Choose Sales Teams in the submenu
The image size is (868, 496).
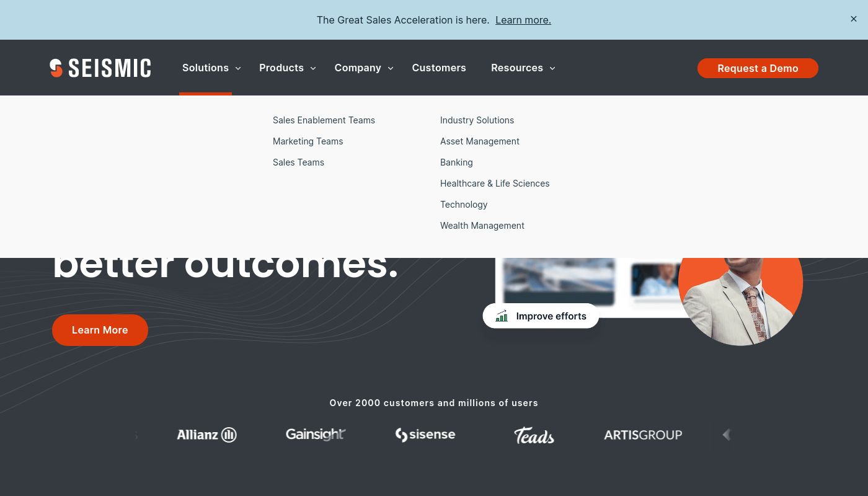(298, 162)
